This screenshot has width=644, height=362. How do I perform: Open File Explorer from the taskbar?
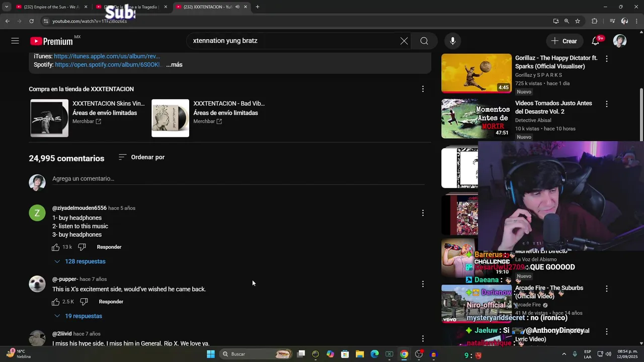pyautogui.click(x=360, y=354)
